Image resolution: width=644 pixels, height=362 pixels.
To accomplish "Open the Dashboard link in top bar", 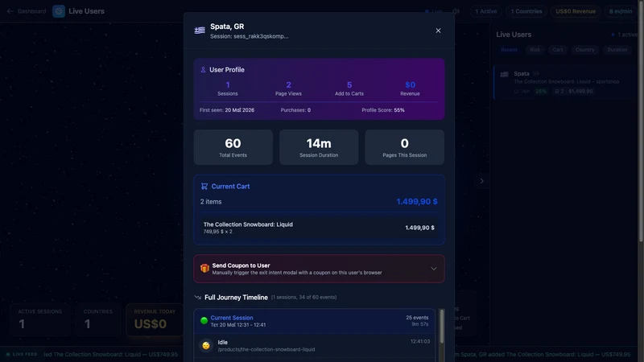I will 31,11.
